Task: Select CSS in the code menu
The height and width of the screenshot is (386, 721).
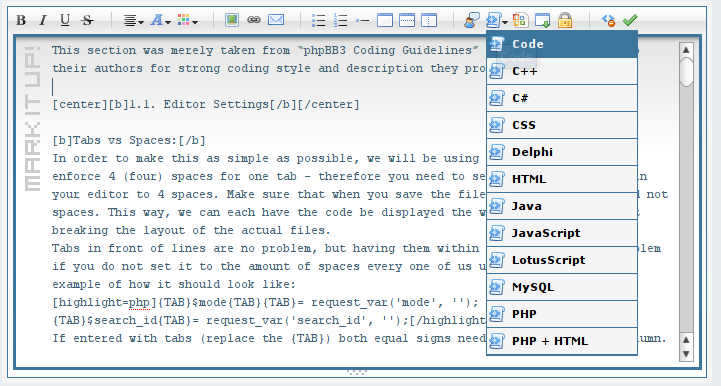Action: click(x=562, y=125)
